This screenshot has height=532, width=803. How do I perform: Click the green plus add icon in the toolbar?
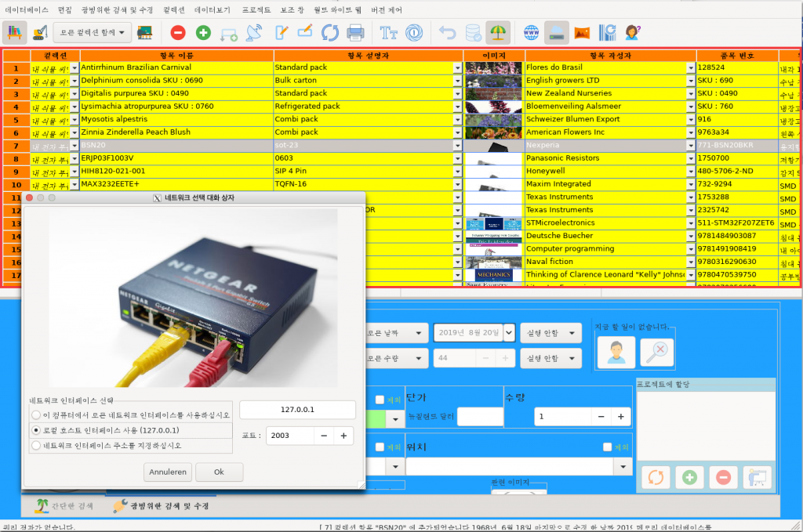[x=203, y=33]
